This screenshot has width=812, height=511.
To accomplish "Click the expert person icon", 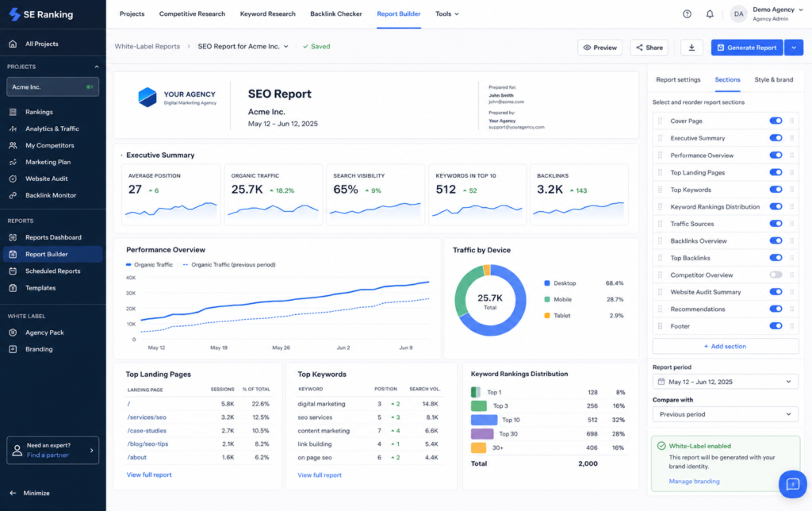I will point(17,450).
